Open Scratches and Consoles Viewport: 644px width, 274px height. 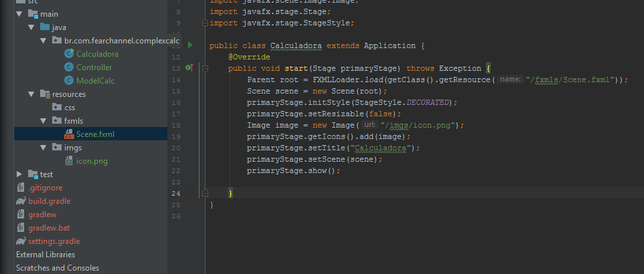click(58, 268)
